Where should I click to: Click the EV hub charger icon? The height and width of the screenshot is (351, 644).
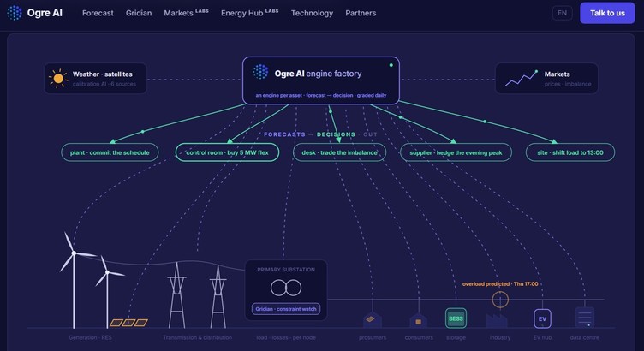coord(542,318)
